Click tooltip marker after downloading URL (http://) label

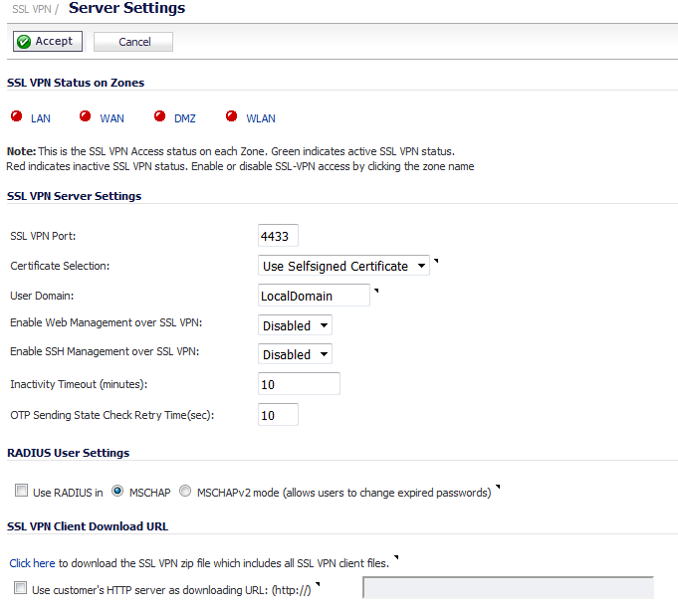318,584
